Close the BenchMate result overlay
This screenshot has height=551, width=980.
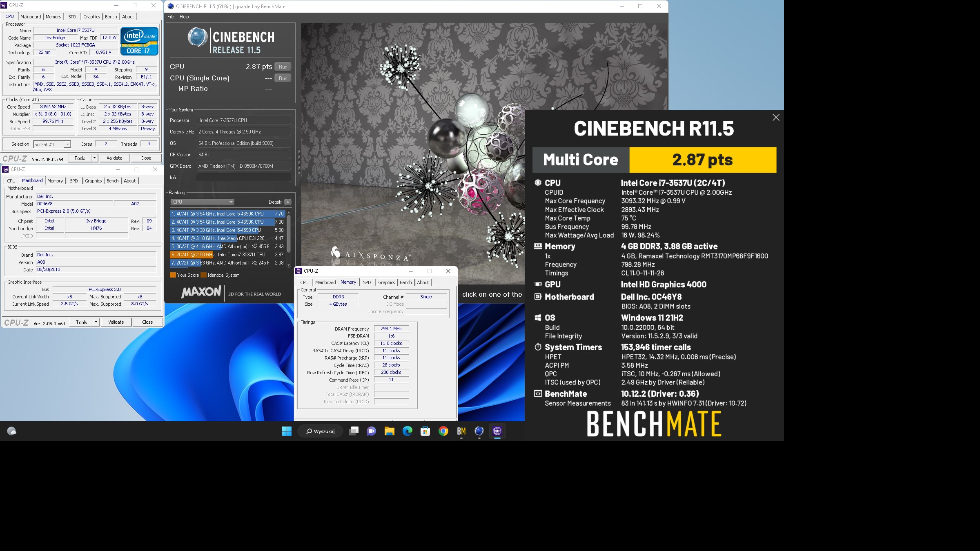[x=776, y=118]
